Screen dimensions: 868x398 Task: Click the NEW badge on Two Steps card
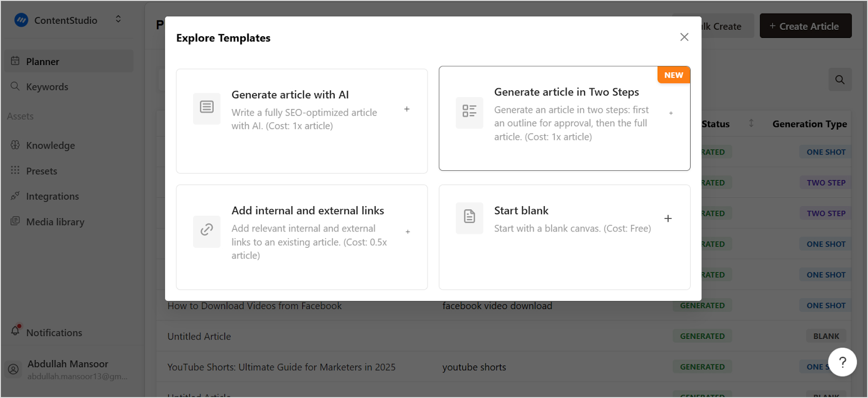tap(674, 75)
